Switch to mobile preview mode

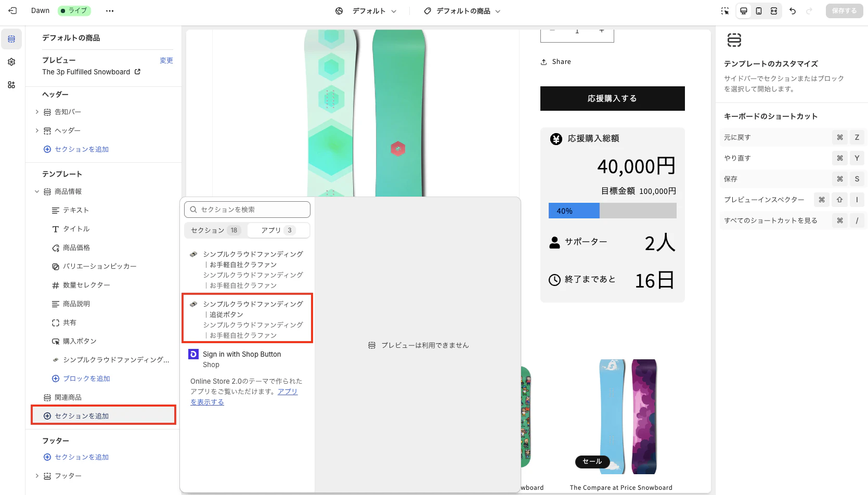pyautogui.click(x=759, y=10)
